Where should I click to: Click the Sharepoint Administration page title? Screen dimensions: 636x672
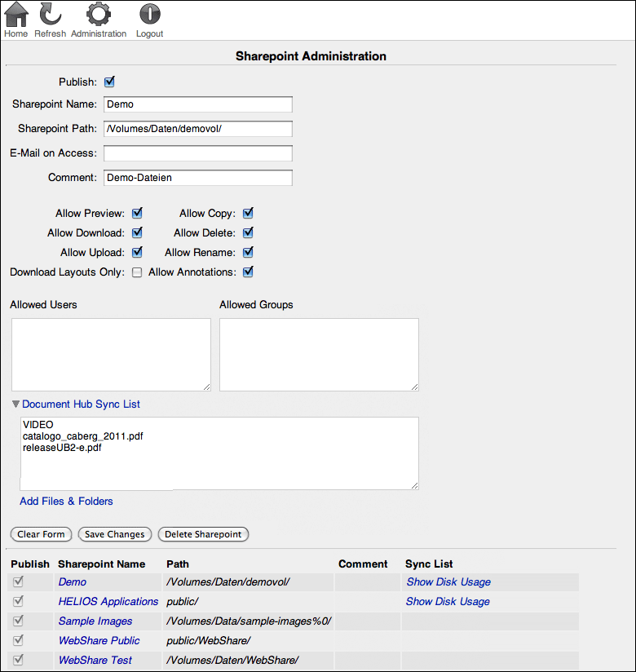[x=311, y=56]
